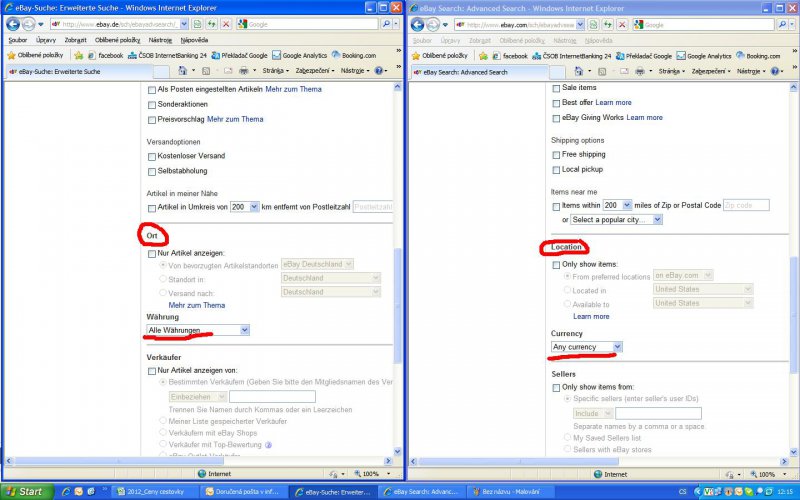The image size is (800, 500).
Task: Click Mehr zum Thema link beside Preisvorschlag
Action: coord(235,119)
